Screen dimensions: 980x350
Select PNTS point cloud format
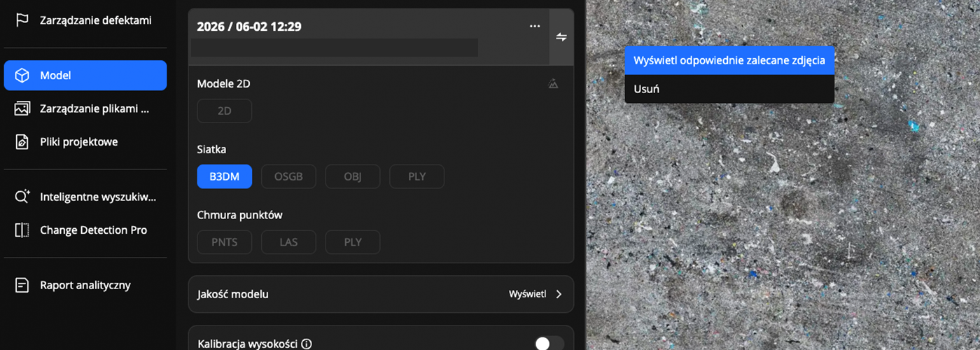tap(225, 242)
